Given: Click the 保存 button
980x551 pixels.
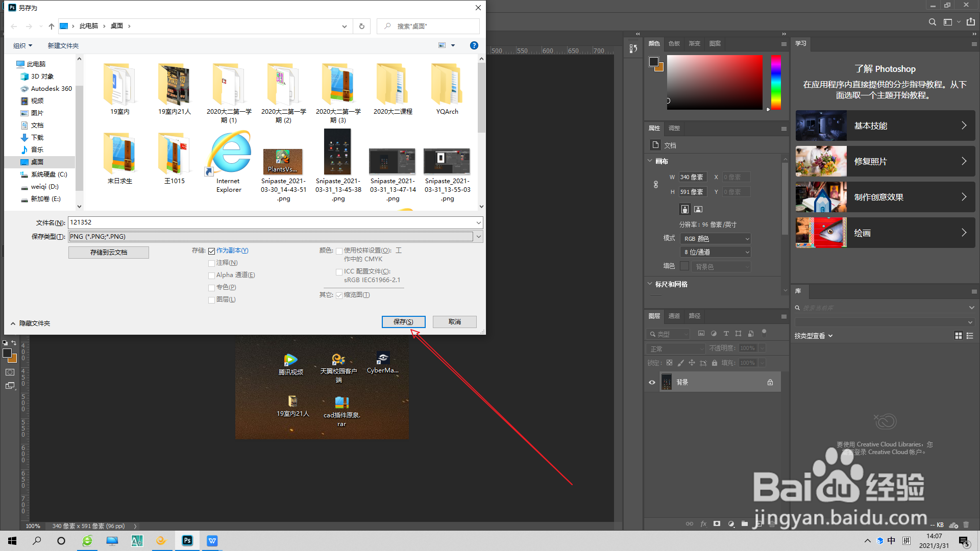Looking at the screenshot, I should pos(403,322).
